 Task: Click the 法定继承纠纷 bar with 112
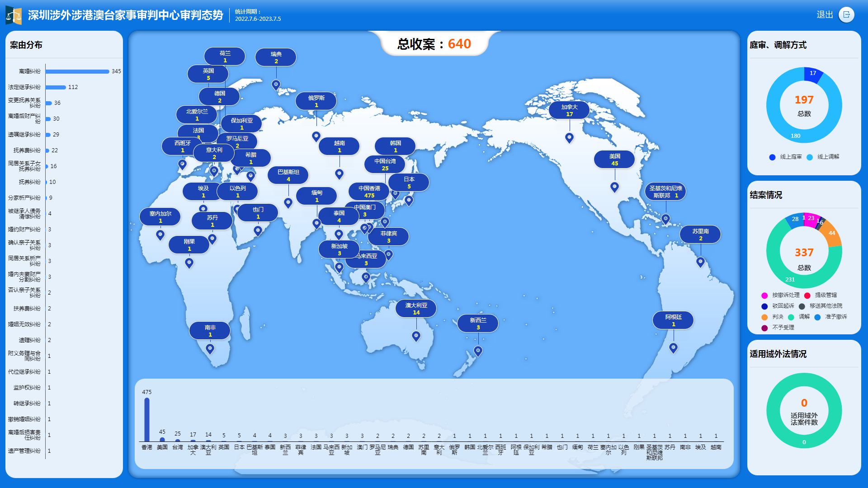click(56, 87)
